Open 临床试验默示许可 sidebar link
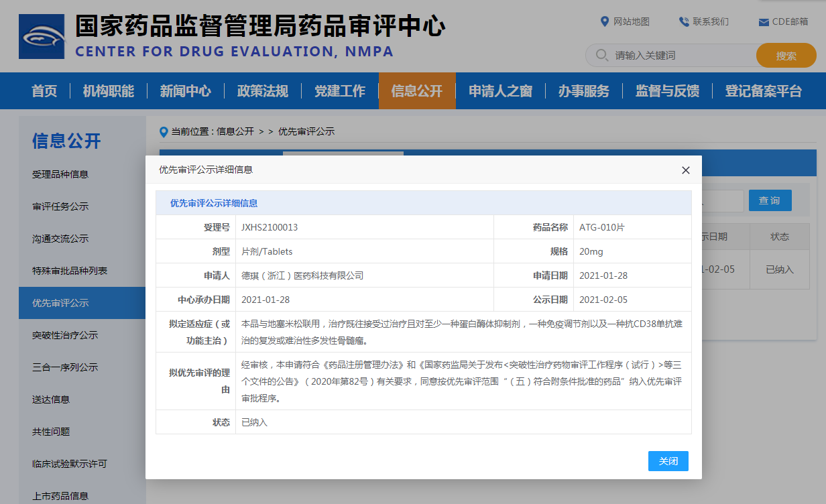Viewport: 826px width, 504px height. [70, 464]
